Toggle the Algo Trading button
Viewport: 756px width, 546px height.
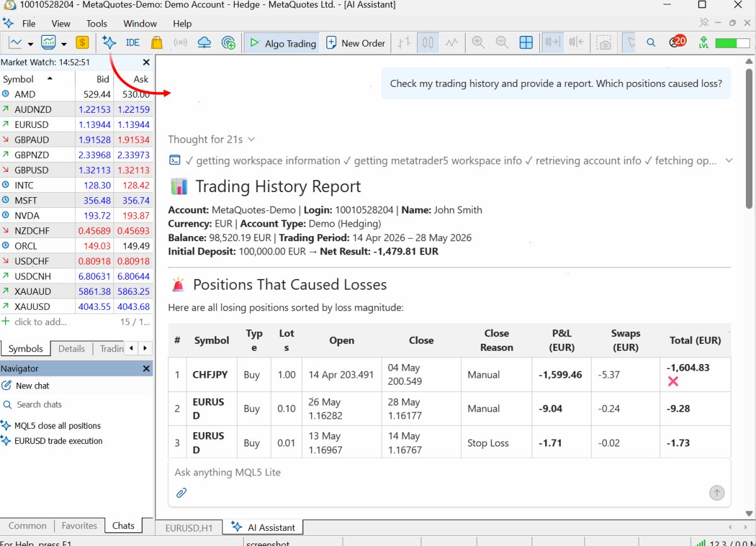pyautogui.click(x=282, y=43)
